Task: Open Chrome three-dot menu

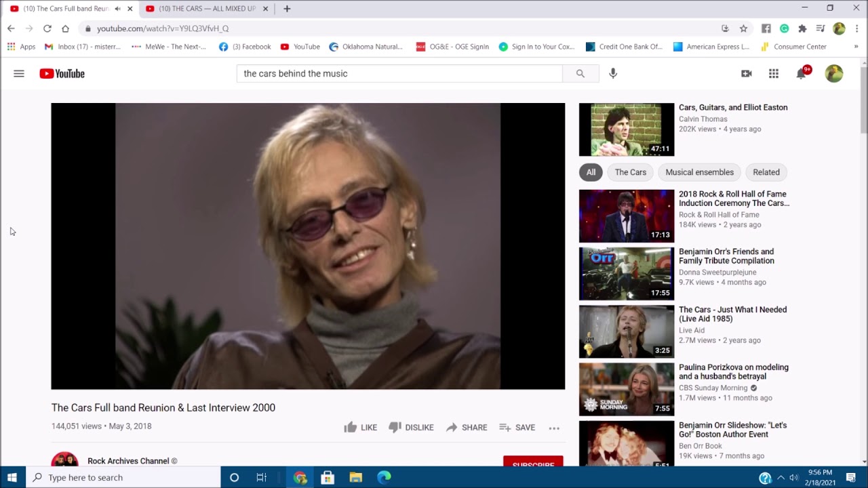Action: tap(857, 28)
